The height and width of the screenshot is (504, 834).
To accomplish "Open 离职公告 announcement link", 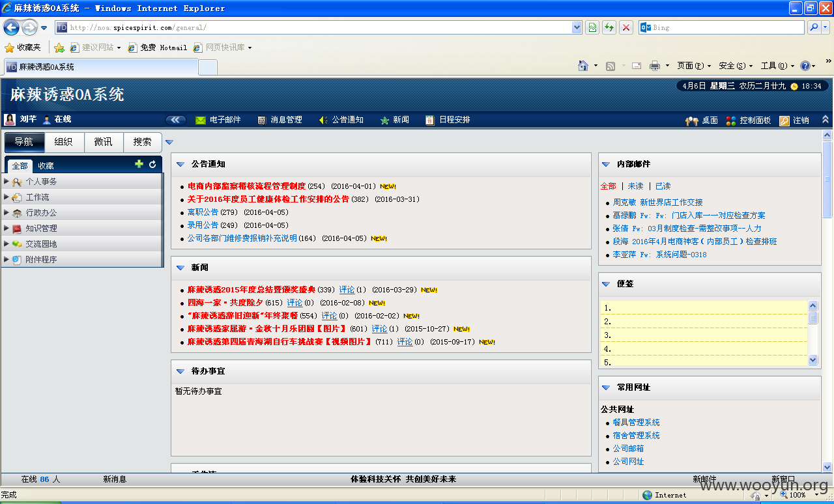I will (x=203, y=212).
